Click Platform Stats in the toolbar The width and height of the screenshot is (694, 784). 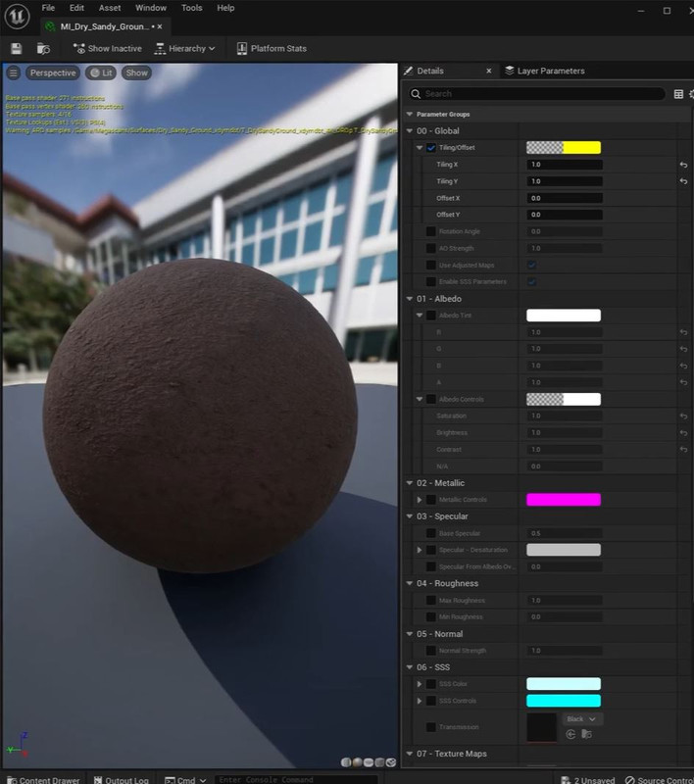tap(272, 48)
